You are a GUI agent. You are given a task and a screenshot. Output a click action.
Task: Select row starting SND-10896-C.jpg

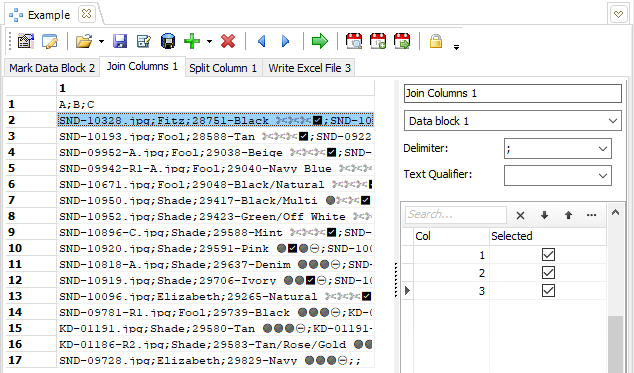point(216,232)
